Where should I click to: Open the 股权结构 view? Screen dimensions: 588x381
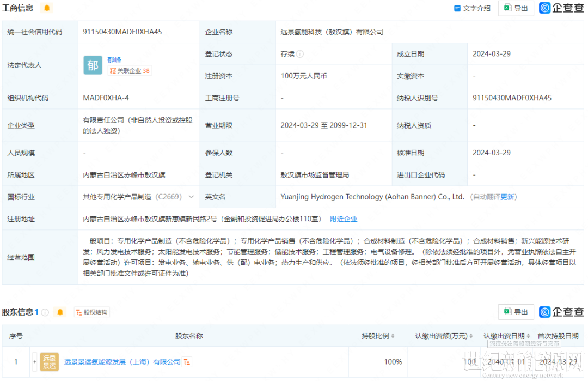pyautogui.click(x=91, y=312)
